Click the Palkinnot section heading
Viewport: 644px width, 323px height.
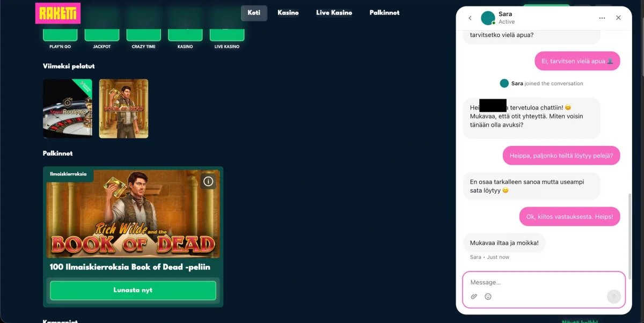click(x=58, y=153)
